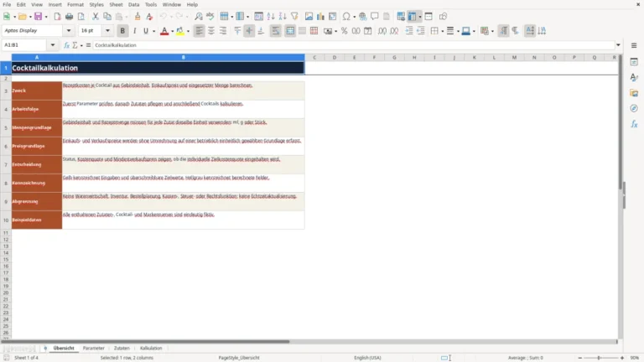Open Function Wizard fx icon
This screenshot has width=644, height=362.
pyautogui.click(x=66, y=45)
